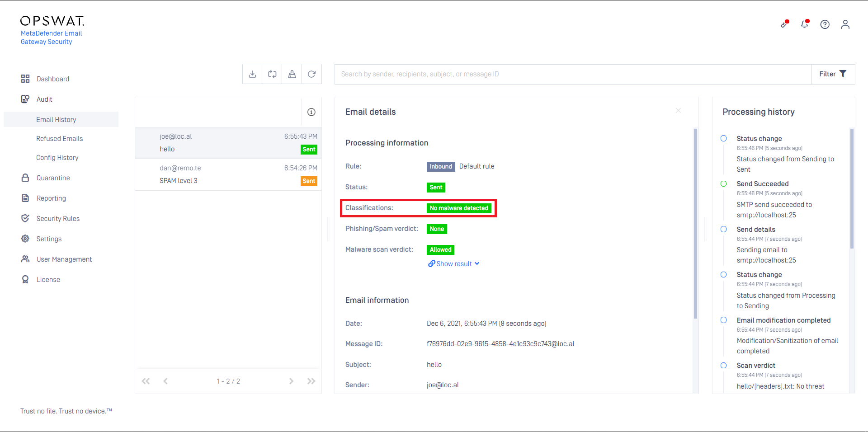Click the Settings gear icon
868x432 pixels.
pos(25,239)
